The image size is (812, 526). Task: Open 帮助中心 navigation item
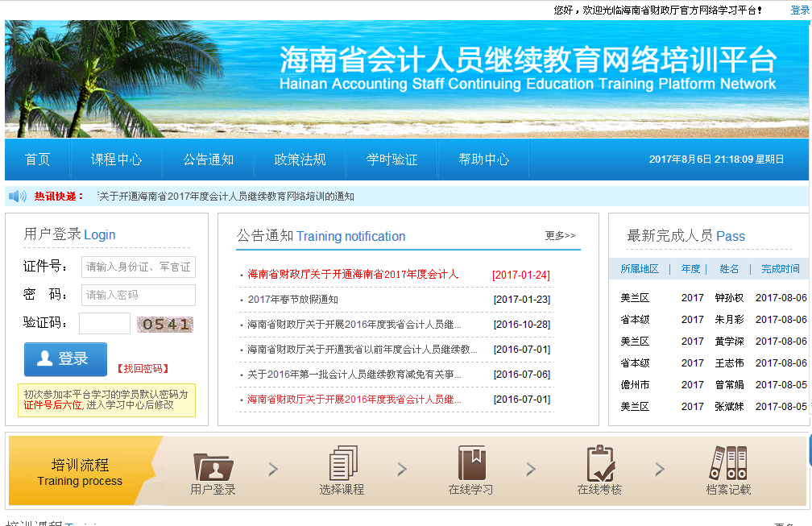pos(484,159)
